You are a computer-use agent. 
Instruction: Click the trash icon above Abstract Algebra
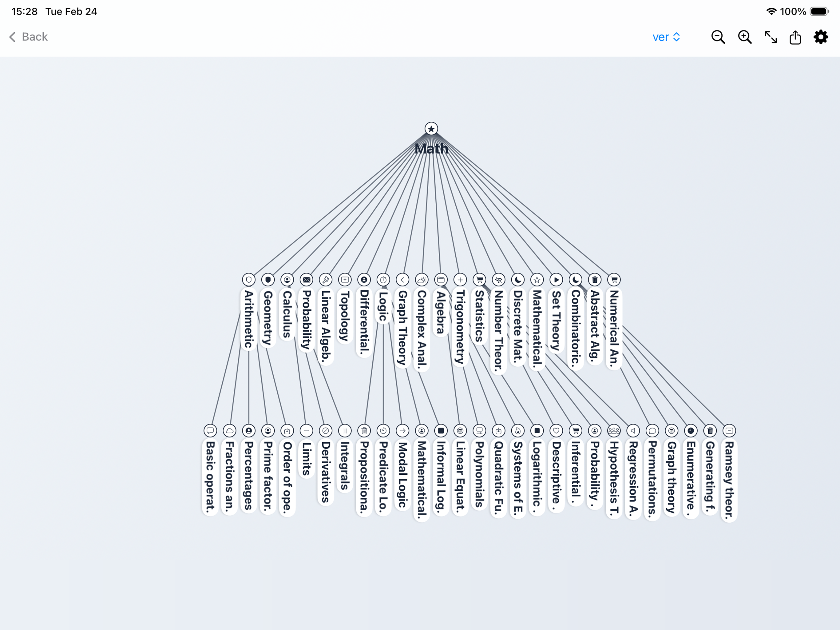(595, 280)
